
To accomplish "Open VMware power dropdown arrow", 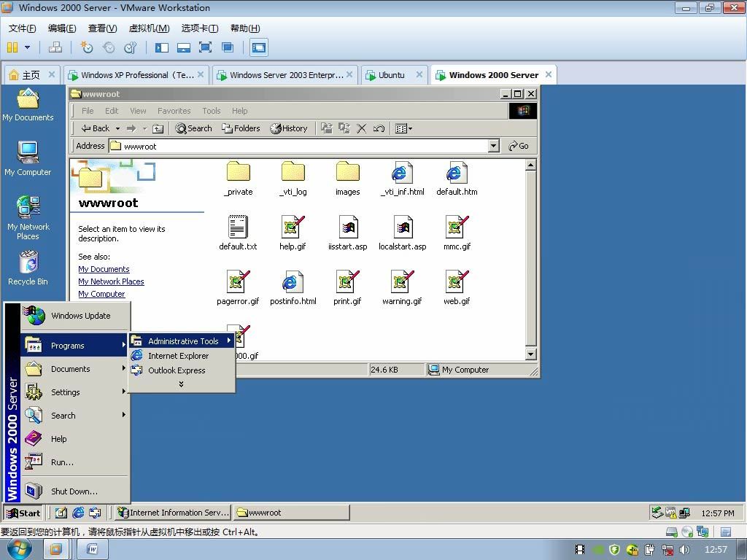I will coord(27,47).
